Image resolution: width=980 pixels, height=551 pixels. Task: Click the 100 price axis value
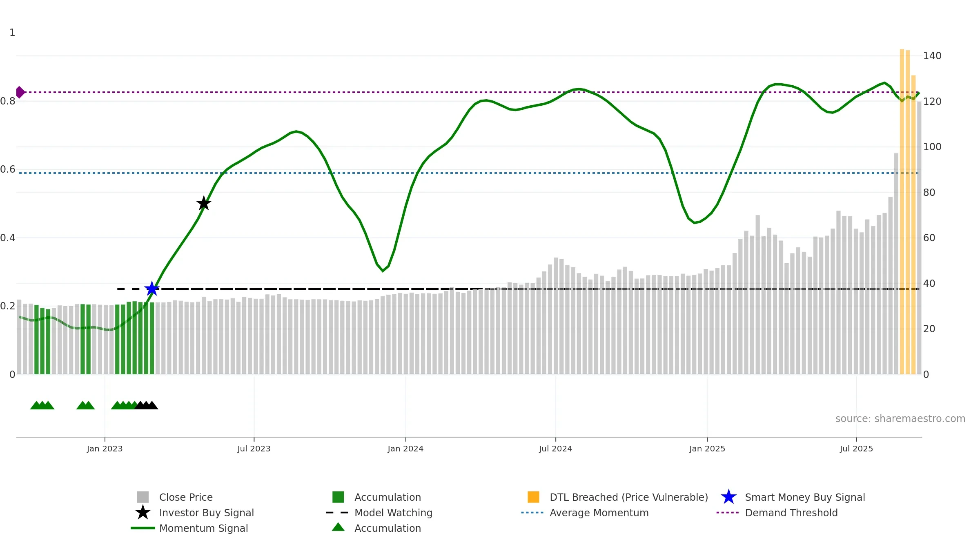pos(932,147)
